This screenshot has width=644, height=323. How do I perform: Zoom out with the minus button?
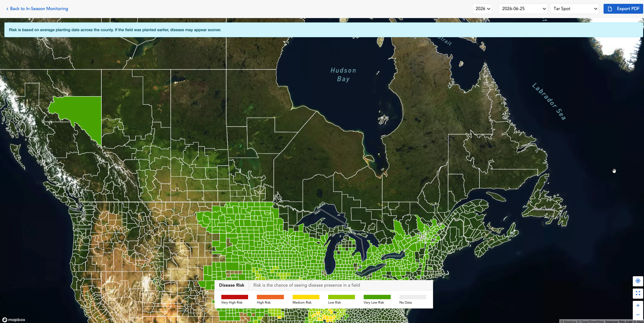pos(638,315)
